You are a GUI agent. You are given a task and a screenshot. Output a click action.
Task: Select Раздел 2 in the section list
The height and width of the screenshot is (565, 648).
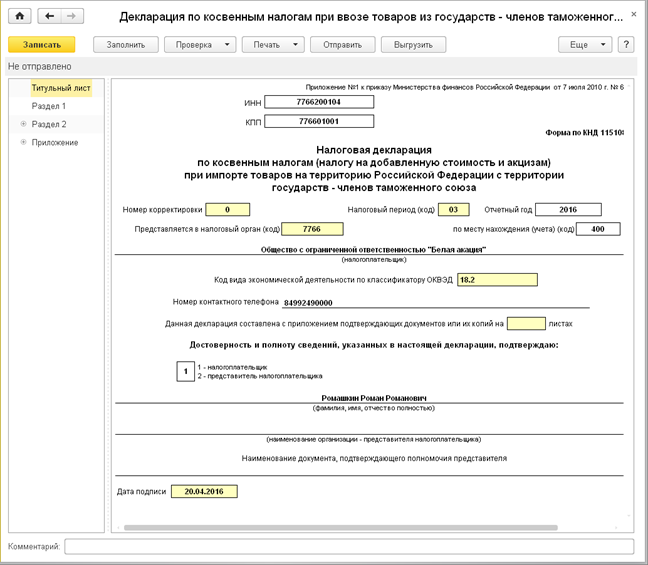(x=49, y=124)
